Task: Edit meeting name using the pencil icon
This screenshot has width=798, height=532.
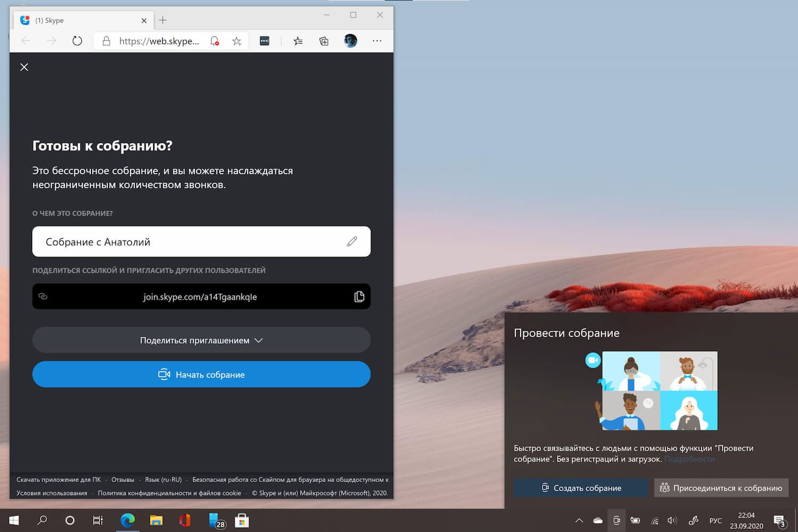Action: 352,242
